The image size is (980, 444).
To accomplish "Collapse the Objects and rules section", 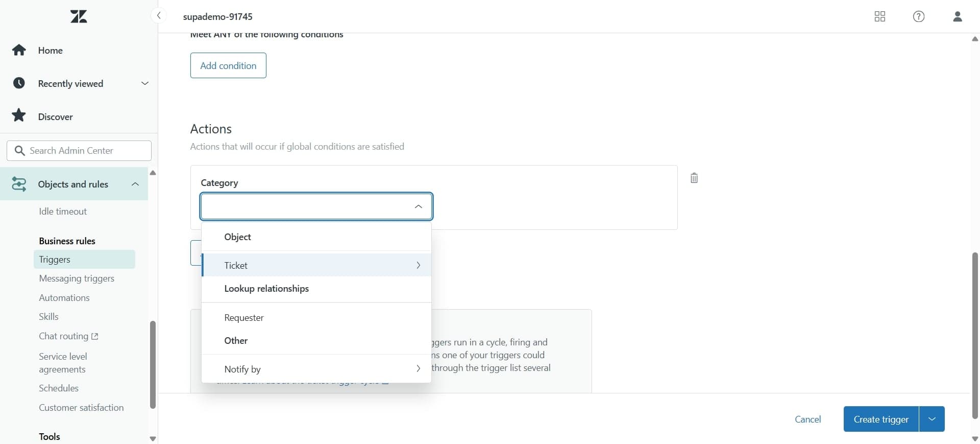I will coord(135,184).
